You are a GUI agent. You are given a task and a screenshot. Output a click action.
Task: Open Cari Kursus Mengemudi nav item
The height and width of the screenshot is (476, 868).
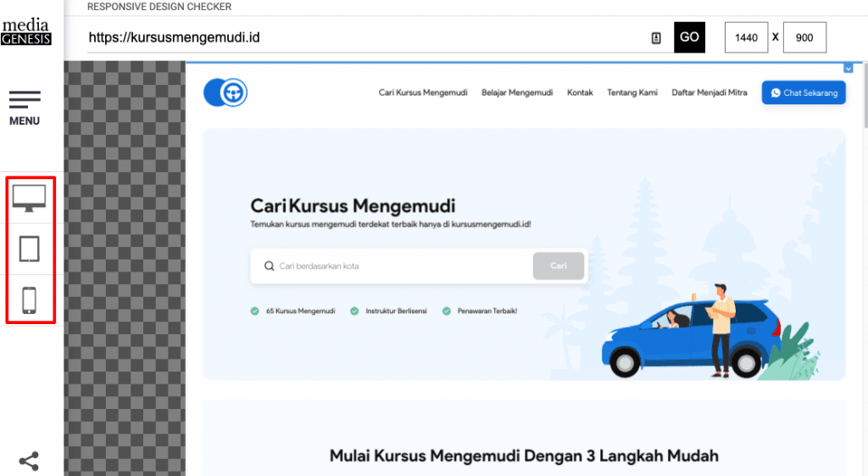423,92
